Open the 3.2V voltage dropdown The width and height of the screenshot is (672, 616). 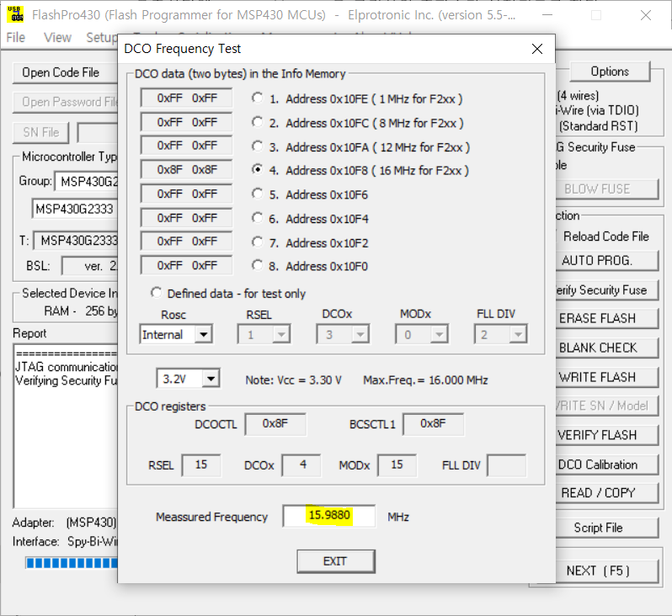coord(211,379)
